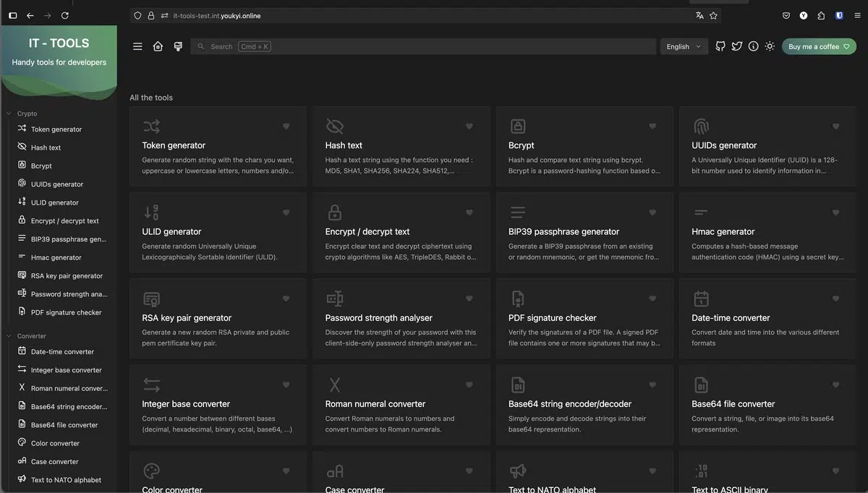Screen dimensions: 868x493
Task: Open PDF signature checker sidebar item
Action: point(66,312)
